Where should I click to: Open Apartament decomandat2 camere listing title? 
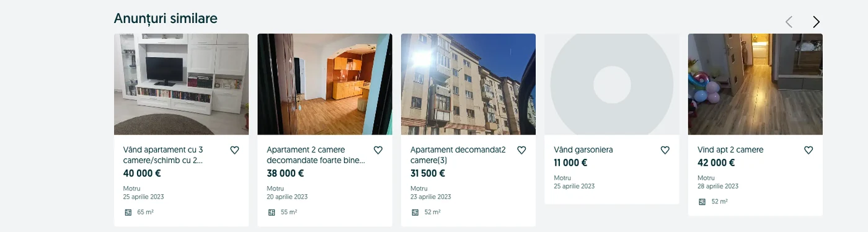(458, 155)
